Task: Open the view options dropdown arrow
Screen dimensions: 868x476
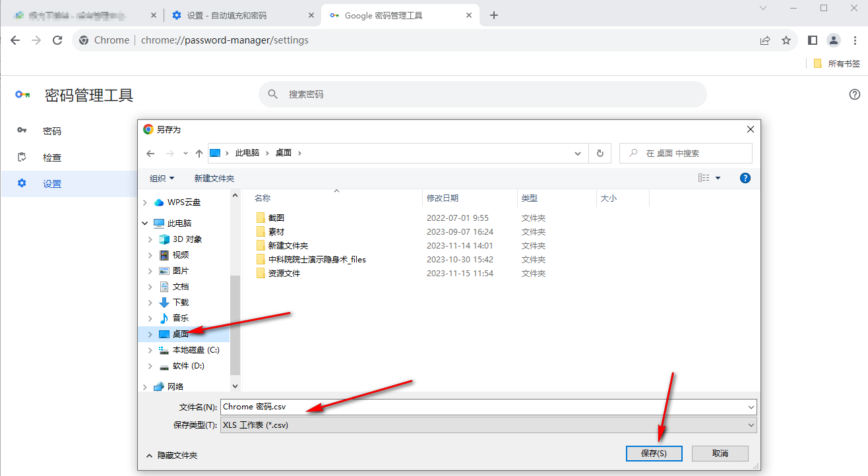Action: (x=718, y=178)
